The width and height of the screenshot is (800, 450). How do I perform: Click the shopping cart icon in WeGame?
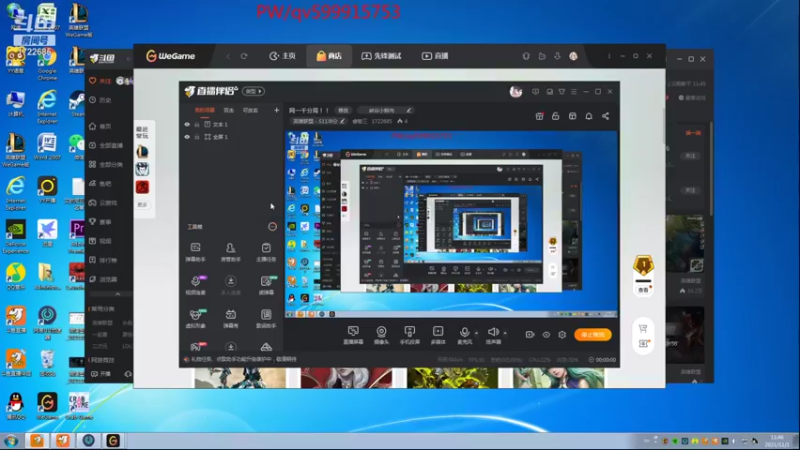tap(643, 328)
